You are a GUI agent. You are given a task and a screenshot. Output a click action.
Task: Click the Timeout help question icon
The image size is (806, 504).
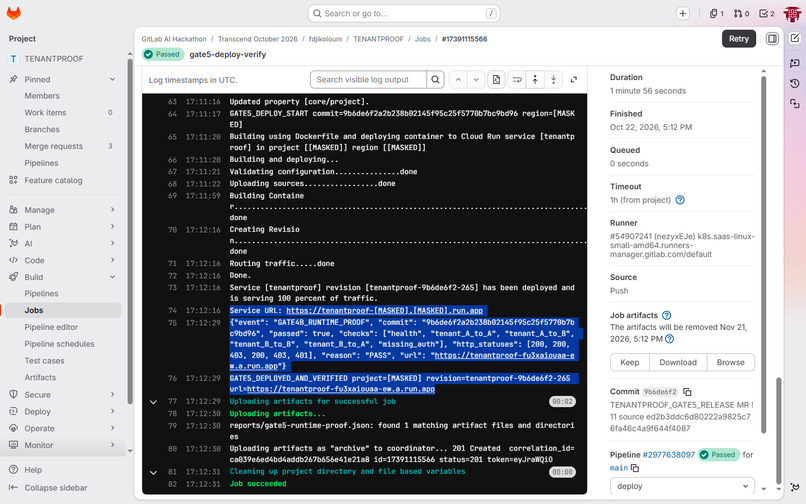pos(680,200)
